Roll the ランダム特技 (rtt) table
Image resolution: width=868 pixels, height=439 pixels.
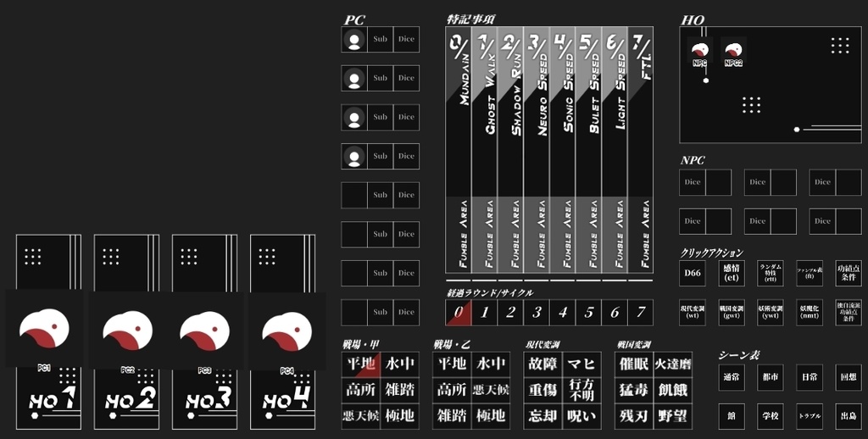tap(771, 274)
